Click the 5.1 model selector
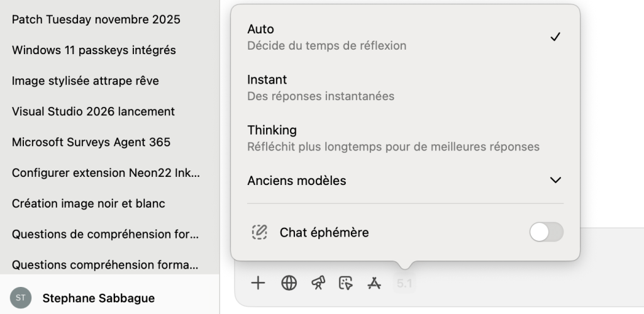Image resolution: width=644 pixels, height=314 pixels. 404,284
